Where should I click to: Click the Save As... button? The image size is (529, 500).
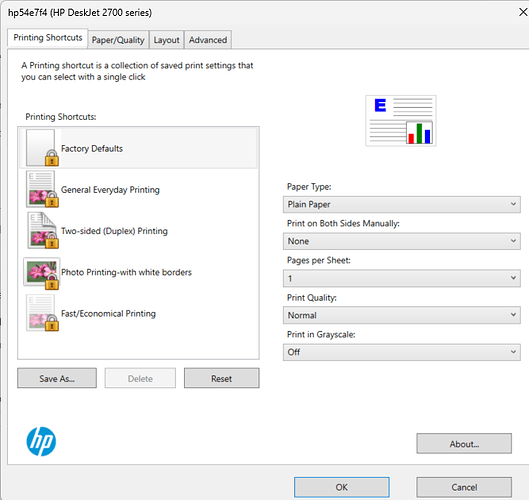[x=57, y=378]
